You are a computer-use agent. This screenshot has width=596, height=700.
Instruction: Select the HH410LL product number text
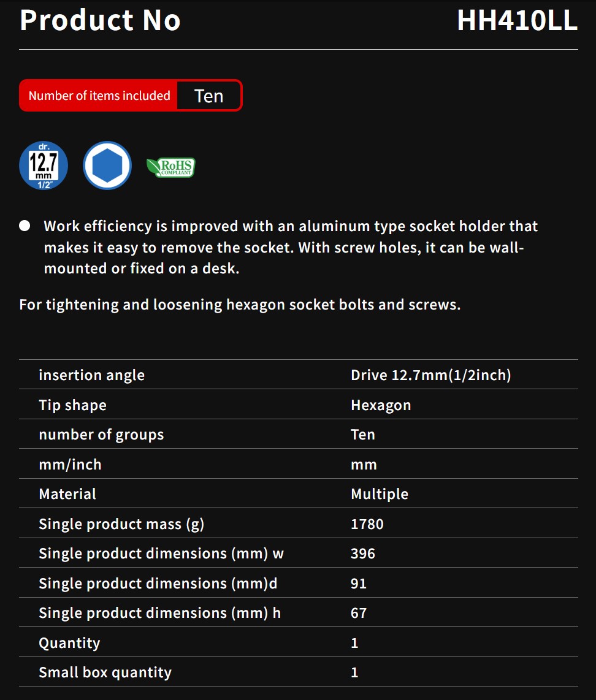pyautogui.click(x=518, y=21)
